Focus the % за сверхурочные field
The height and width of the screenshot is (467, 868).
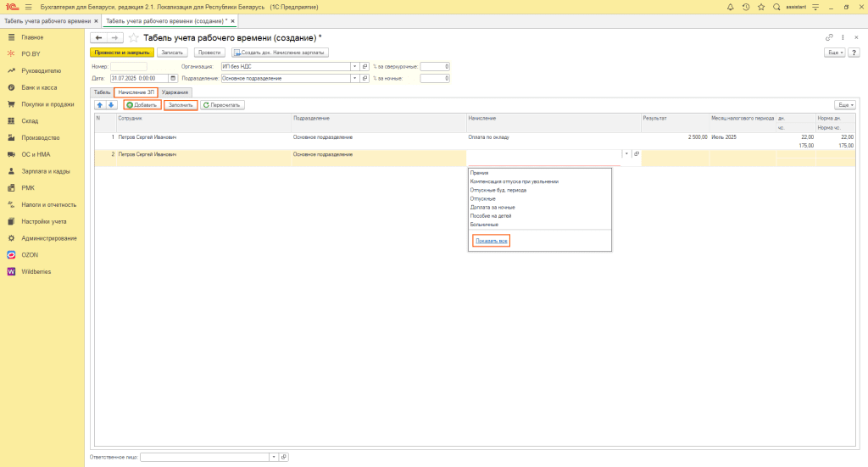coord(435,66)
